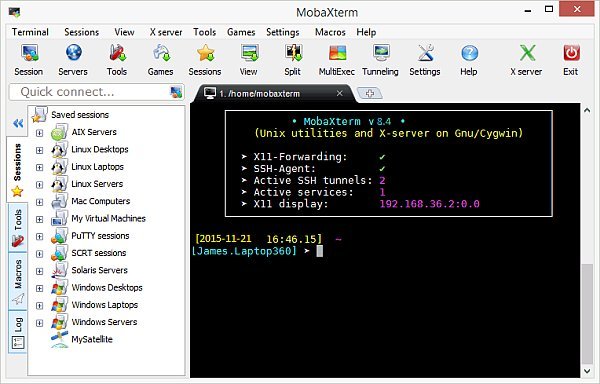Click the Games gamepad toolbar icon
This screenshot has height=384, width=600.
point(161,53)
